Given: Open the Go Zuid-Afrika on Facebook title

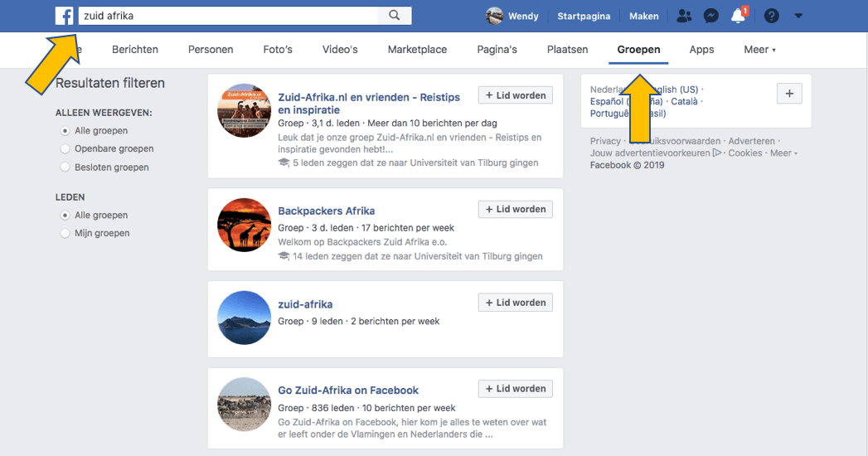Looking at the screenshot, I should click(348, 391).
